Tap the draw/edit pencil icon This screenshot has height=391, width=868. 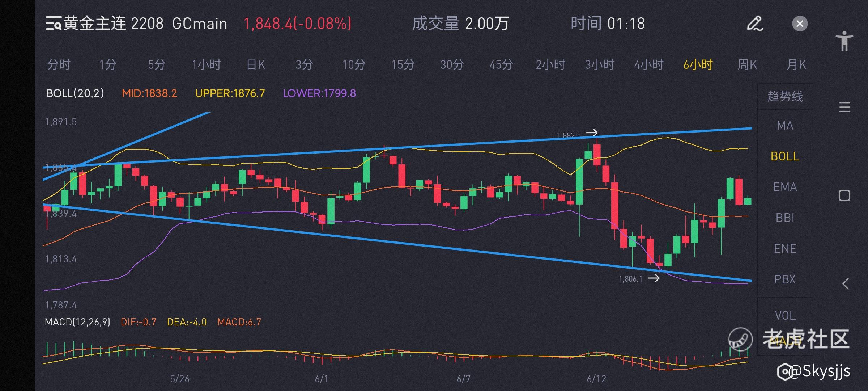click(755, 24)
